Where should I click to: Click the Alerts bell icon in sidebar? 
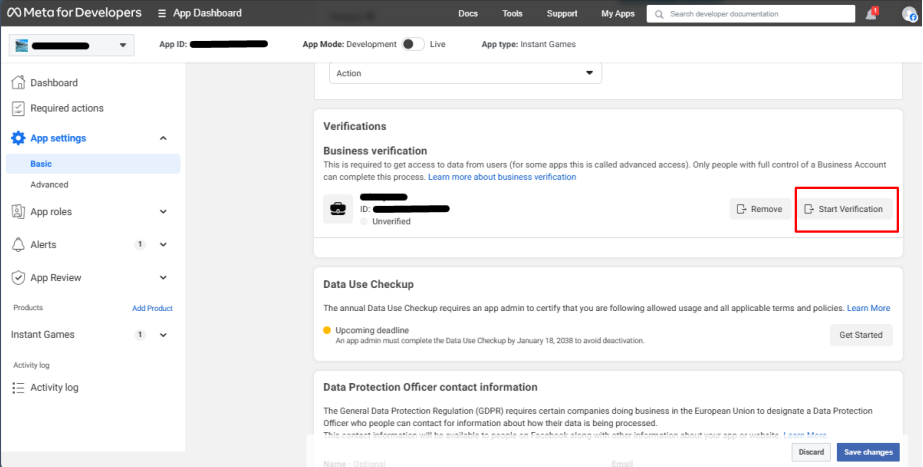(18, 245)
